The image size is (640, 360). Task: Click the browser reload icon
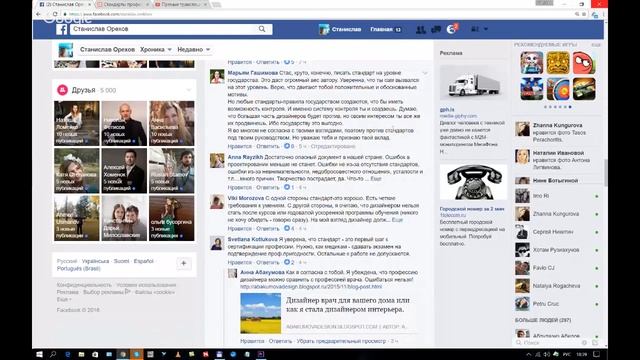tap(55, 14)
